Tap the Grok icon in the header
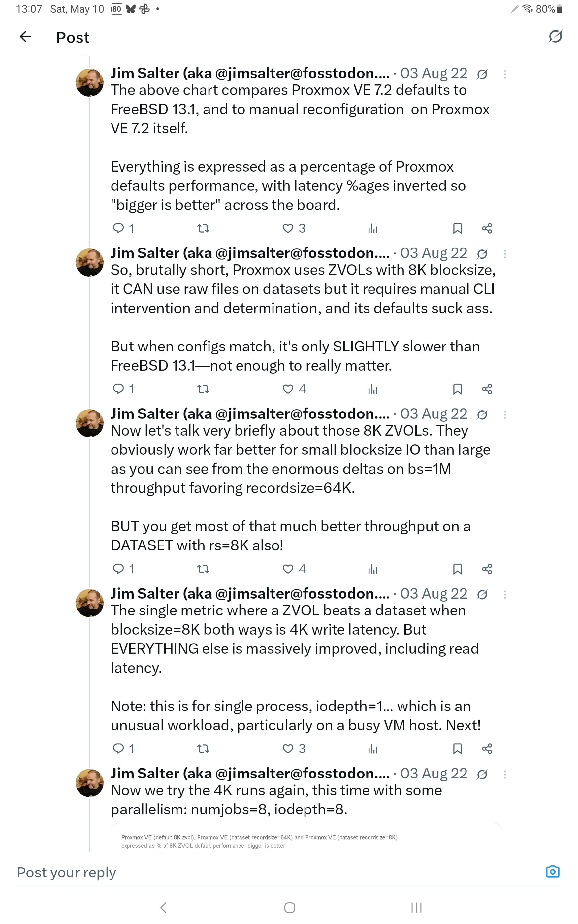This screenshot has height=924, width=578. 555,36
